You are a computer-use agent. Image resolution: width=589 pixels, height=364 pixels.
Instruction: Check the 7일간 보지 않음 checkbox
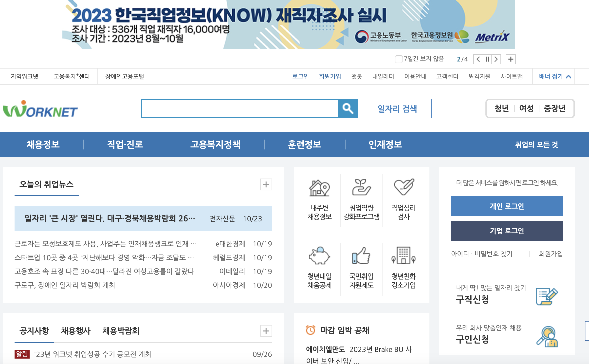[398, 59]
